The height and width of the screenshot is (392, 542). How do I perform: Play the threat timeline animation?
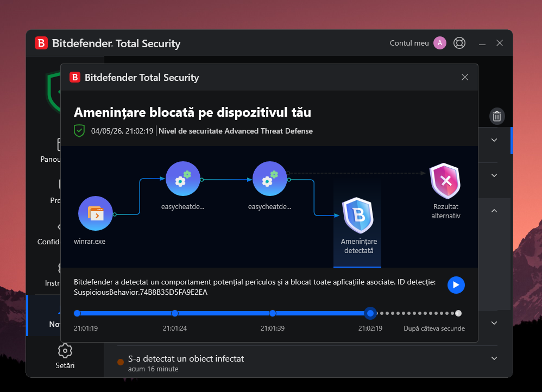tap(456, 285)
